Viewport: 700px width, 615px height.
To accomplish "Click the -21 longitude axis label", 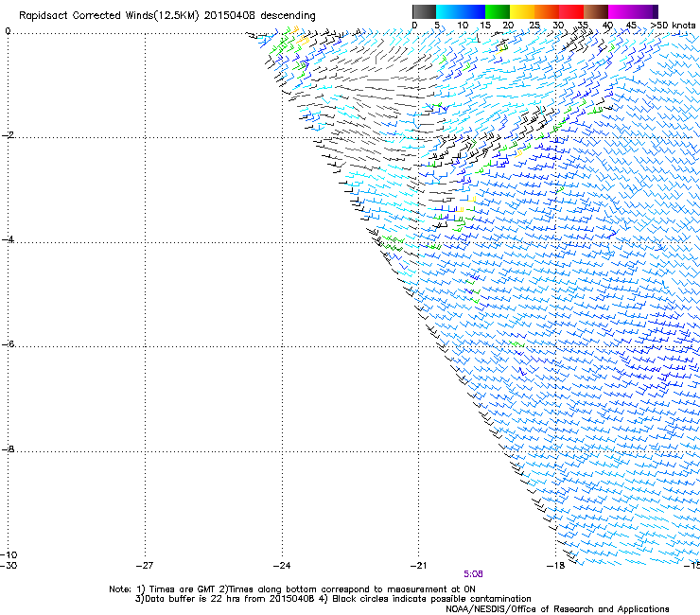I will coord(418,566).
